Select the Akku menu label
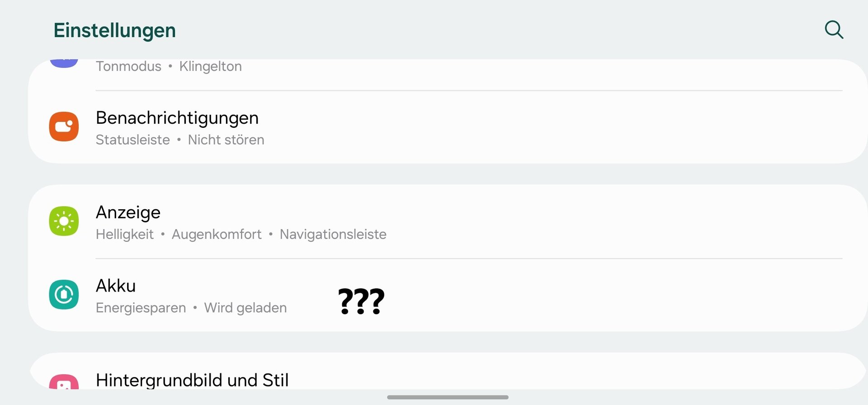This screenshot has height=405, width=868. click(x=116, y=286)
